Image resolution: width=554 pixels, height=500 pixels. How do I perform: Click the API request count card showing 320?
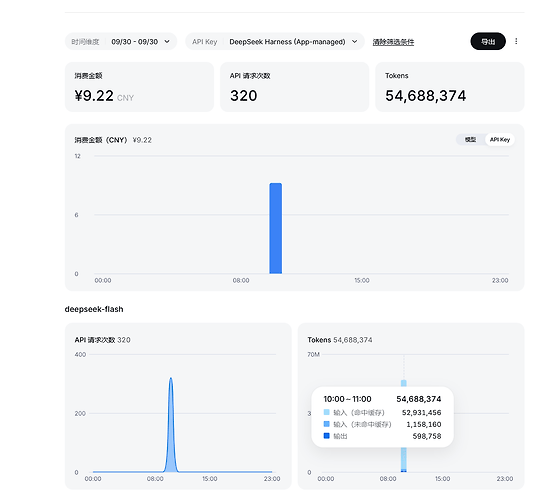pos(294,87)
